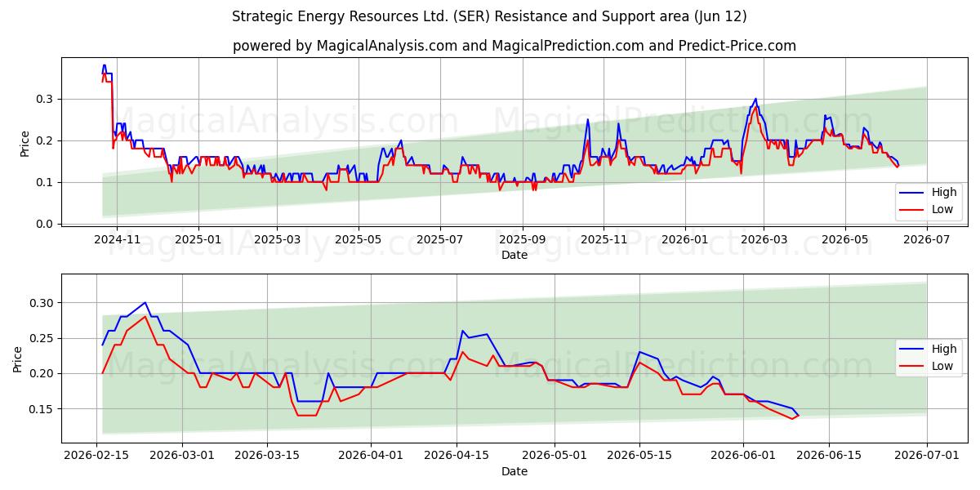
Task: Click the top chart '0.2' price tick
Action: (47, 140)
